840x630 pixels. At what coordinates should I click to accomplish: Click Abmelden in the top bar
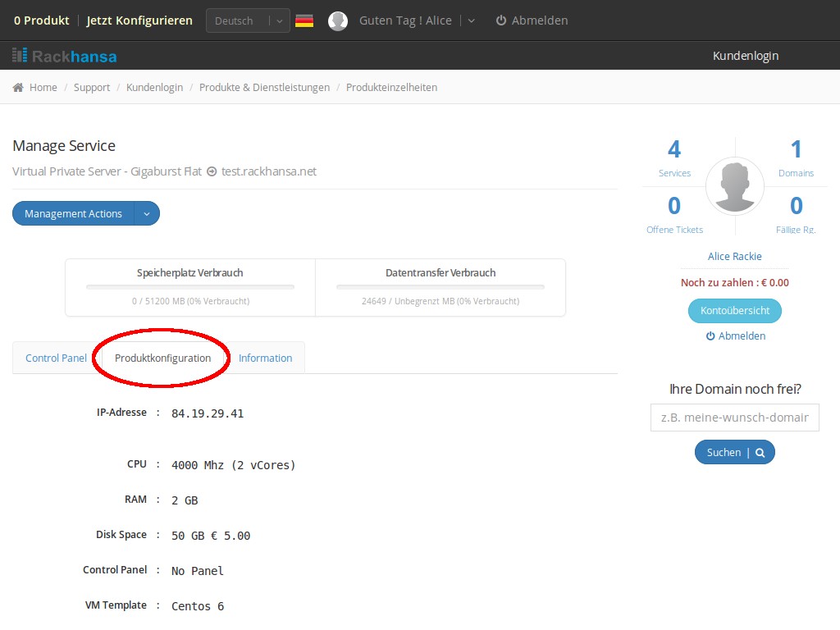pos(532,21)
